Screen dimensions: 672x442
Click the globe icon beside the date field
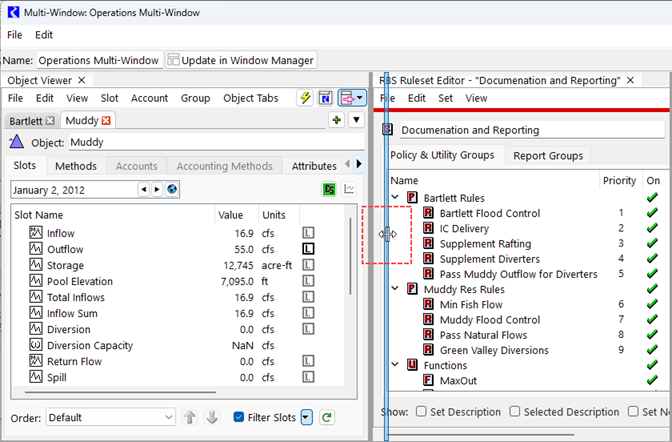pos(172,189)
